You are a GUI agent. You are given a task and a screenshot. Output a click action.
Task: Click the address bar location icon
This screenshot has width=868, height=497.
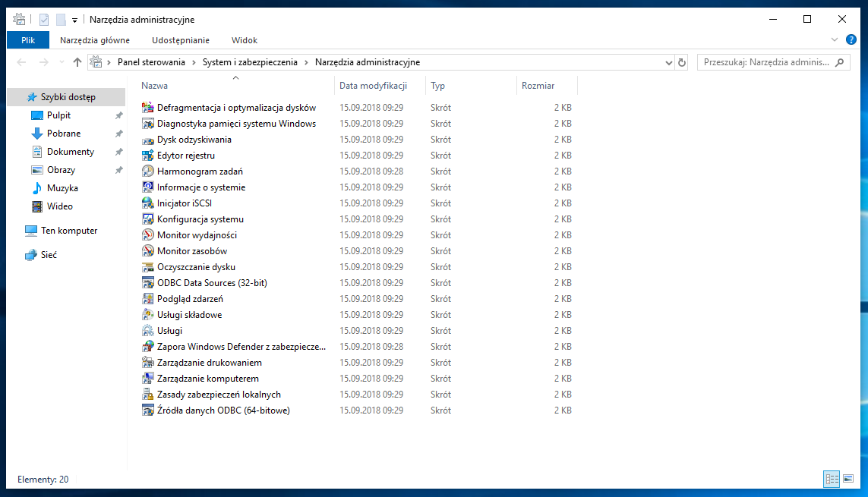coord(96,62)
